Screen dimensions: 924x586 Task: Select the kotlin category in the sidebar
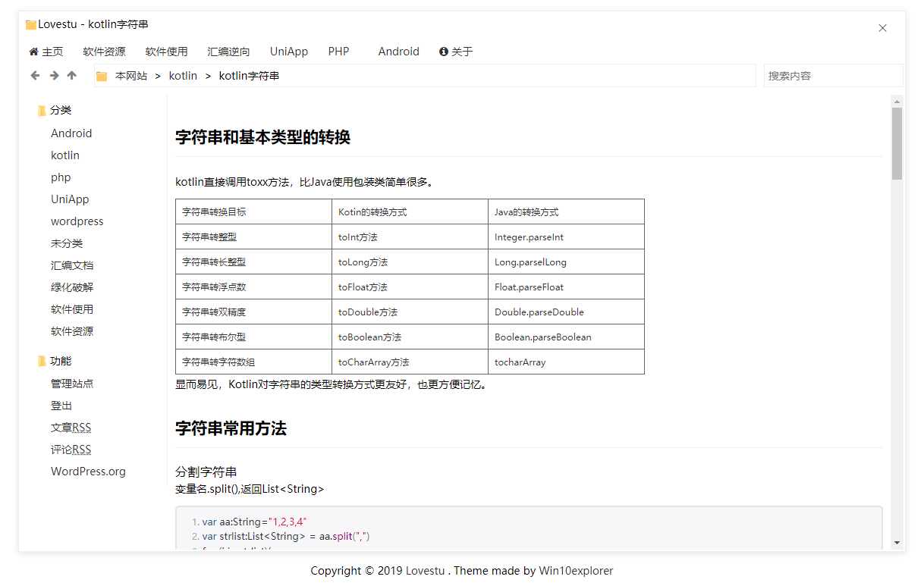click(x=65, y=155)
